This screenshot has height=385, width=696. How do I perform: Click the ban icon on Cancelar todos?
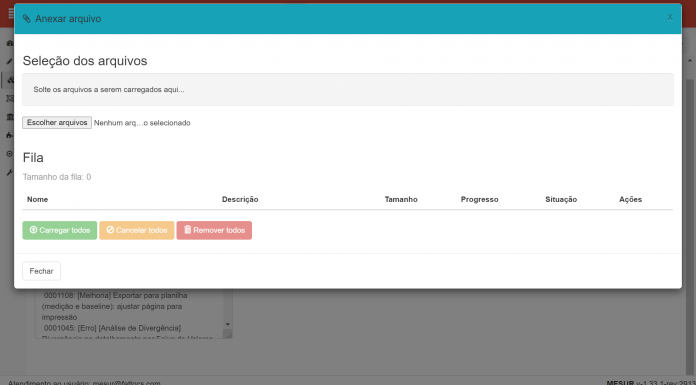(x=111, y=230)
